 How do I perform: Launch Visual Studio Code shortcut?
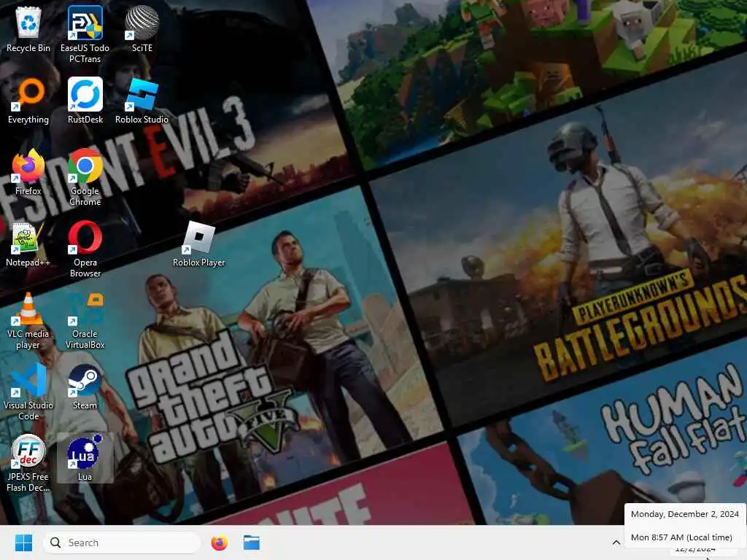[28, 392]
